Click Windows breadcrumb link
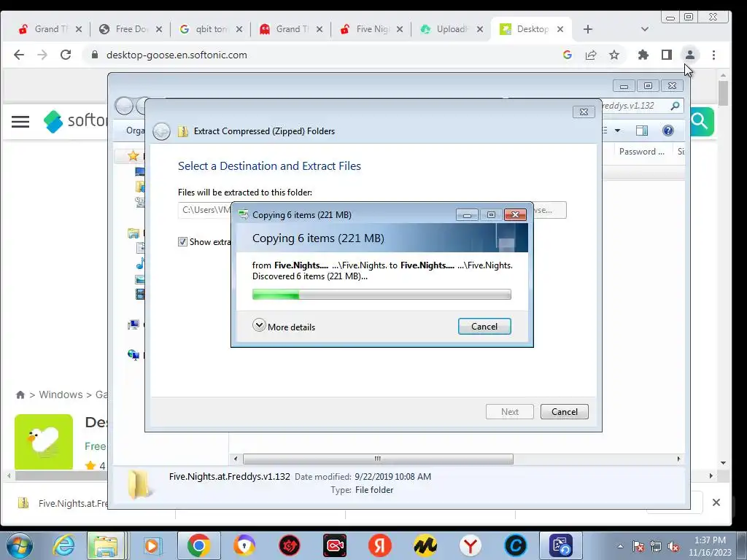Image resolution: width=747 pixels, height=560 pixels. [x=61, y=394]
